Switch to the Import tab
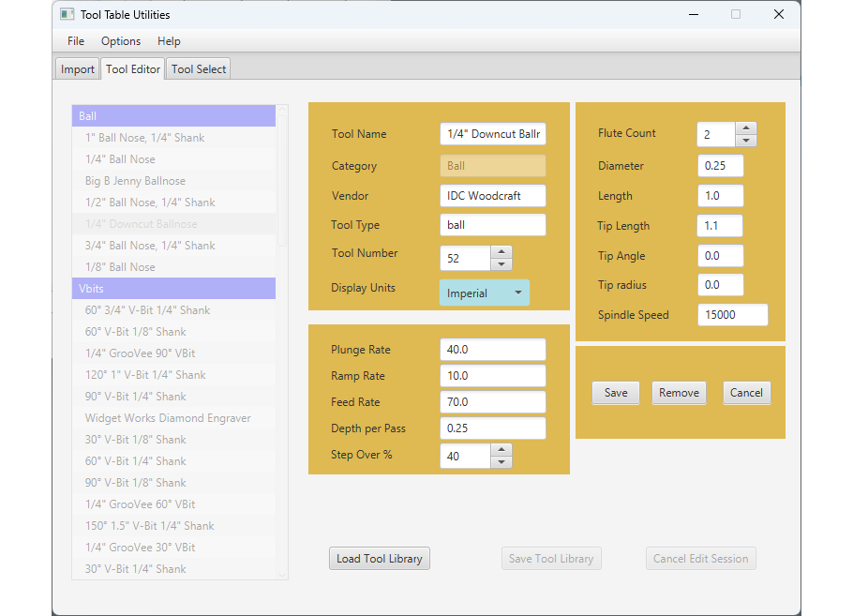This screenshot has width=853, height=616. click(x=77, y=69)
